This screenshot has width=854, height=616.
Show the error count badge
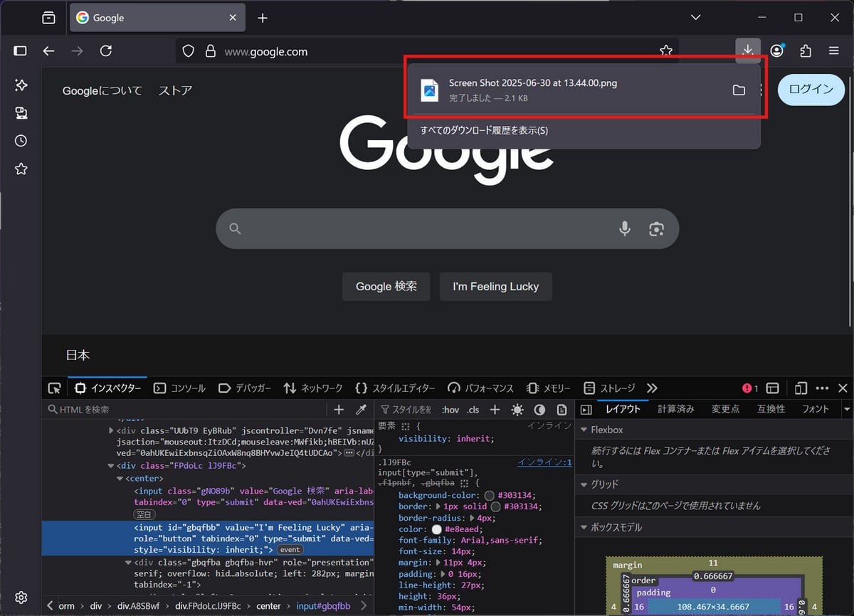coord(750,388)
